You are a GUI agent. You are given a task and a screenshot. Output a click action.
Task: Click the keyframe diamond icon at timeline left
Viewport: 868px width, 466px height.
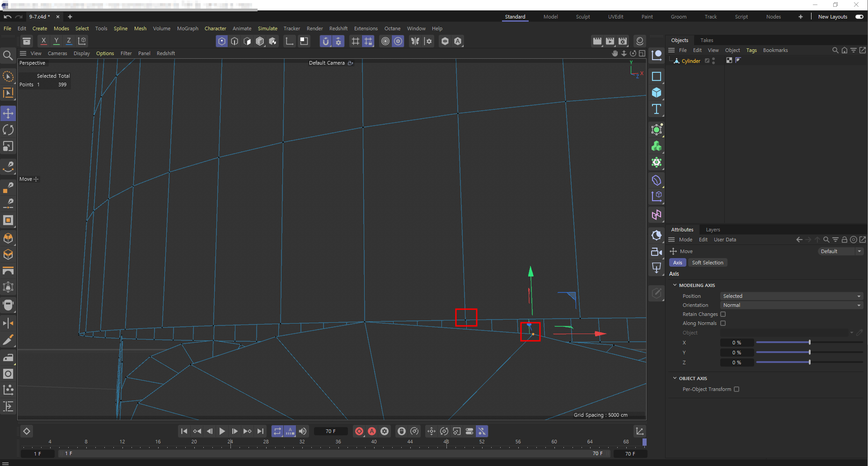(x=27, y=432)
